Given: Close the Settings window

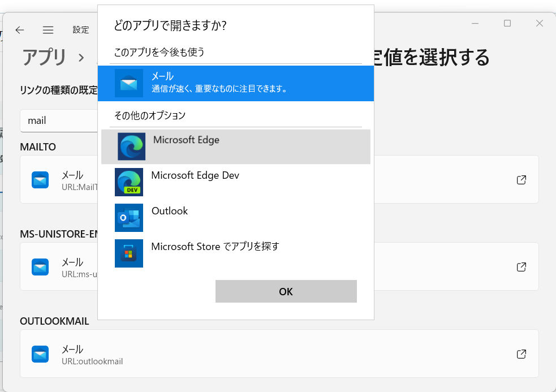Looking at the screenshot, I should pyautogui.click(x=540, y=23).
